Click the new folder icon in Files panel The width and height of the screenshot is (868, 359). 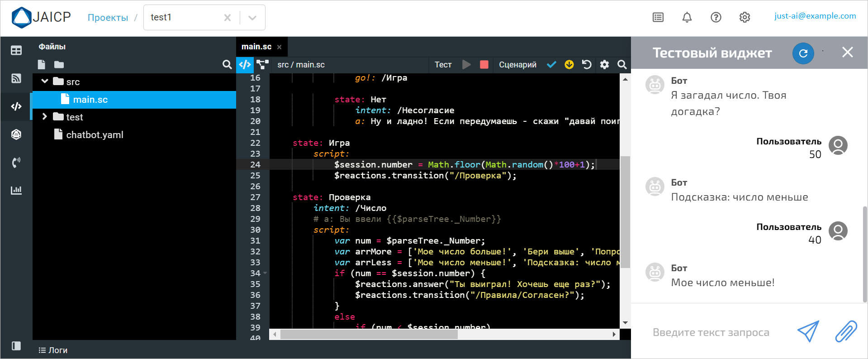coord(59,64)
